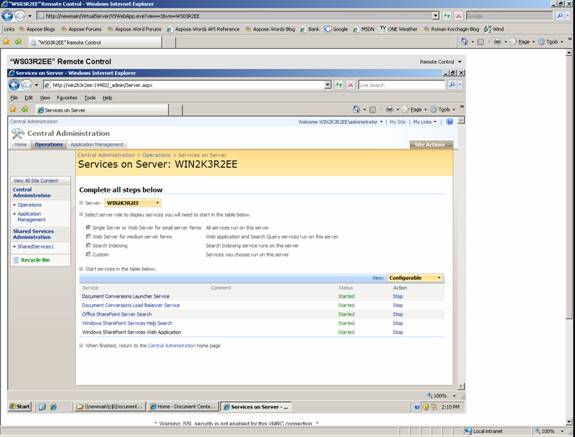The width and height of the screenshot is (575, 437).
Task: Click the inner browser Home icon
Action: coord(356,109)
